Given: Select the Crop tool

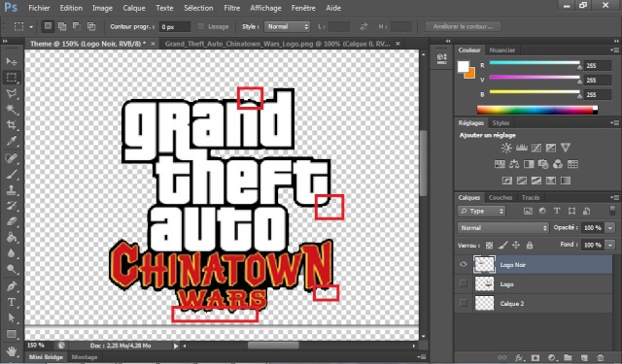Looking at the screenshot, I should (x=12, y=125).
